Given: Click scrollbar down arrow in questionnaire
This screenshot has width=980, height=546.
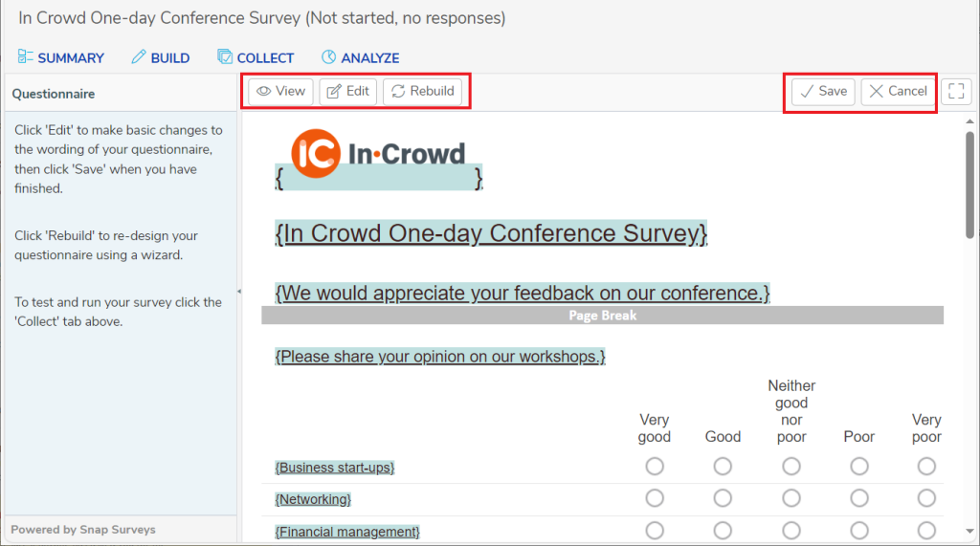Looking at the screenshot, I should point(969,532).
